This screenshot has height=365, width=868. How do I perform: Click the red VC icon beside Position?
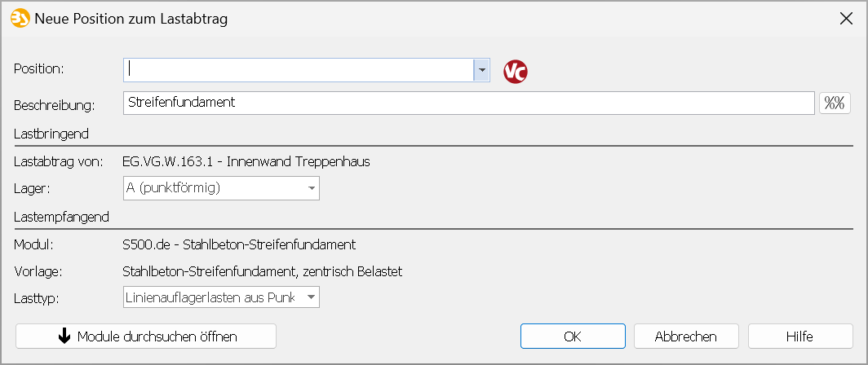[516, 72]
